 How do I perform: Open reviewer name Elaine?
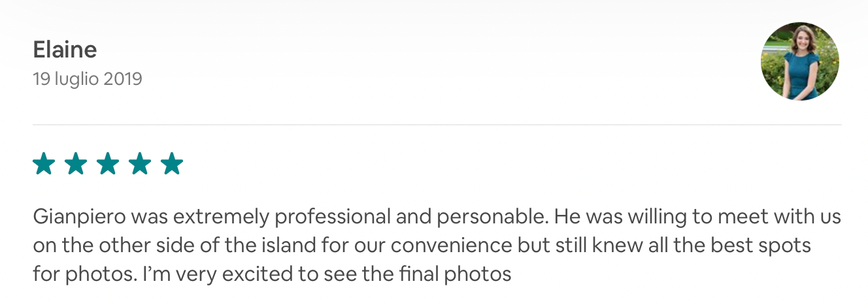click(65, 50)
